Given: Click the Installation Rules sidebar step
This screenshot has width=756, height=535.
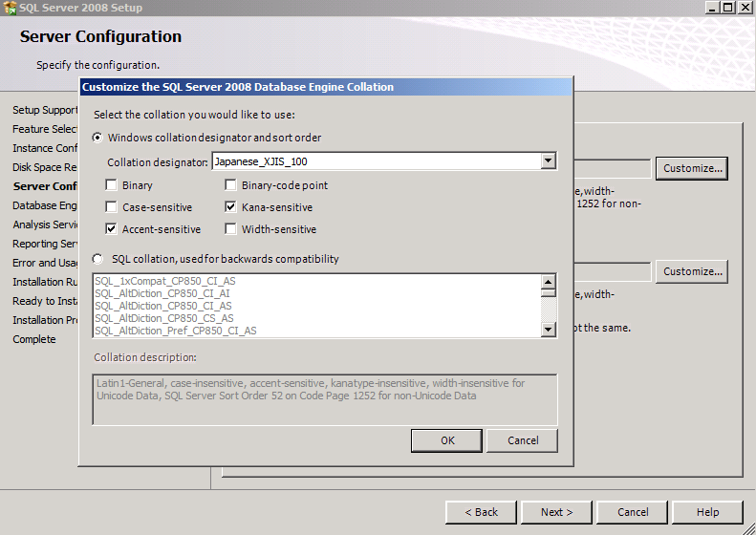Looking at the screenshot, I should pyautogui.click(x=45, y=282).
